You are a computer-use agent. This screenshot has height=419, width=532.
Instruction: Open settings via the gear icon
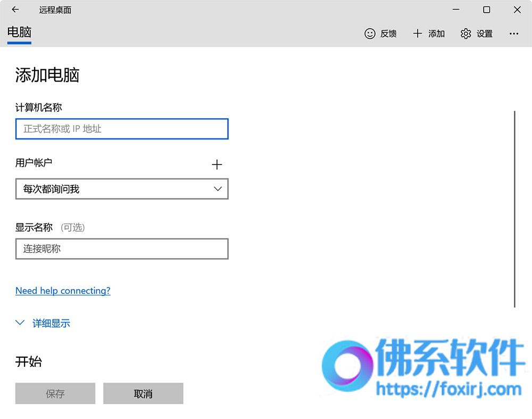pos(466,34)
